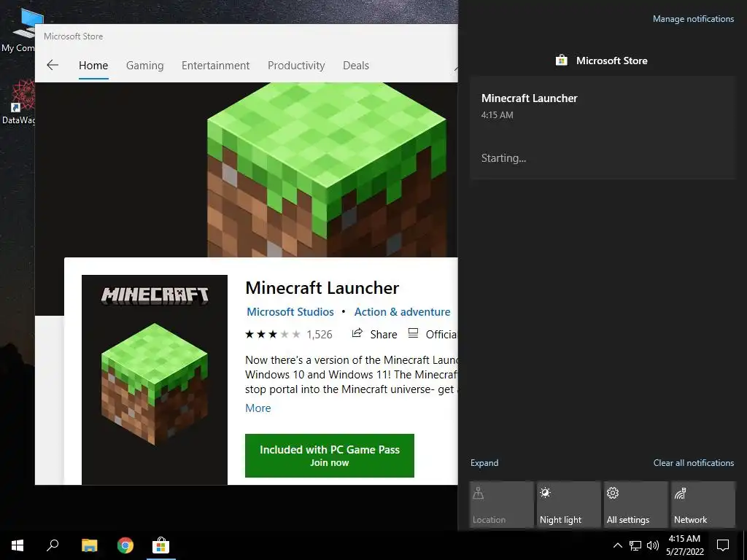The width and height of the screenshot is (747, 560).
Task: Show hidden system tray icons
Action: [x=617, y=545]
